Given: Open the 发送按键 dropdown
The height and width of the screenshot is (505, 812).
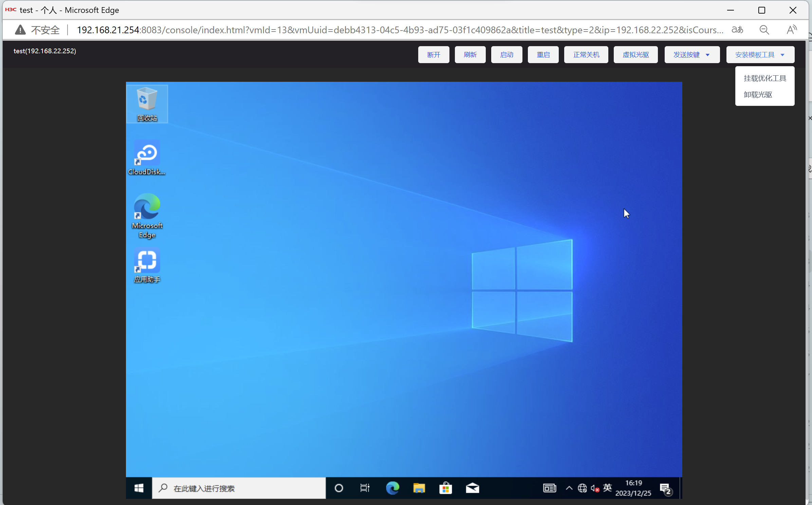Looking at the screenshot, I should click(692, 55).
